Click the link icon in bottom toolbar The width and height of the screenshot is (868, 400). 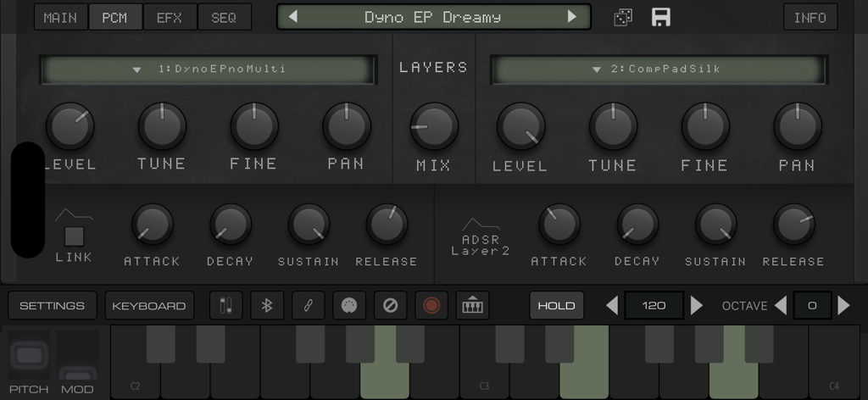tap(308, 306)
